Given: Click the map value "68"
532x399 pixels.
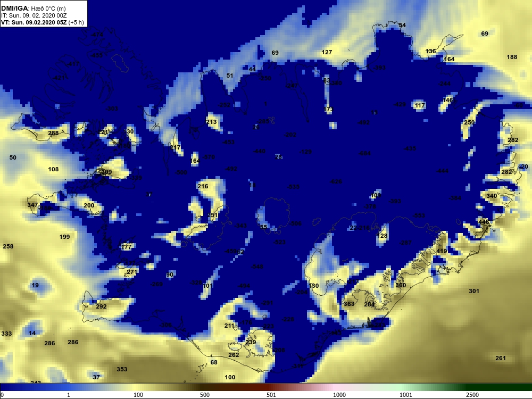Looking at the screenshot, I should pos(214,362).
